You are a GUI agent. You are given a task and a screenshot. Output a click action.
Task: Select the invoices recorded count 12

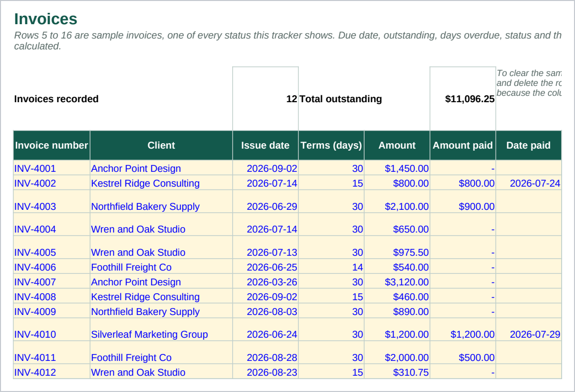point(265,99)
